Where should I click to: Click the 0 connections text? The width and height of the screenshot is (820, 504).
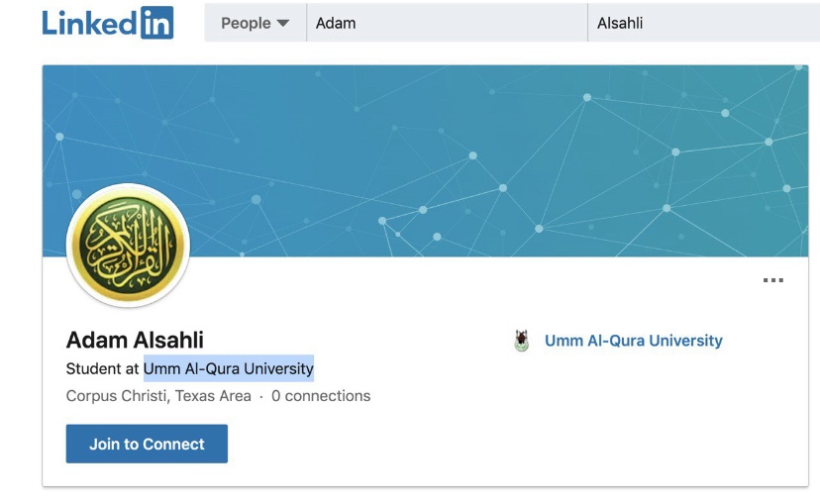click(321, 396)
